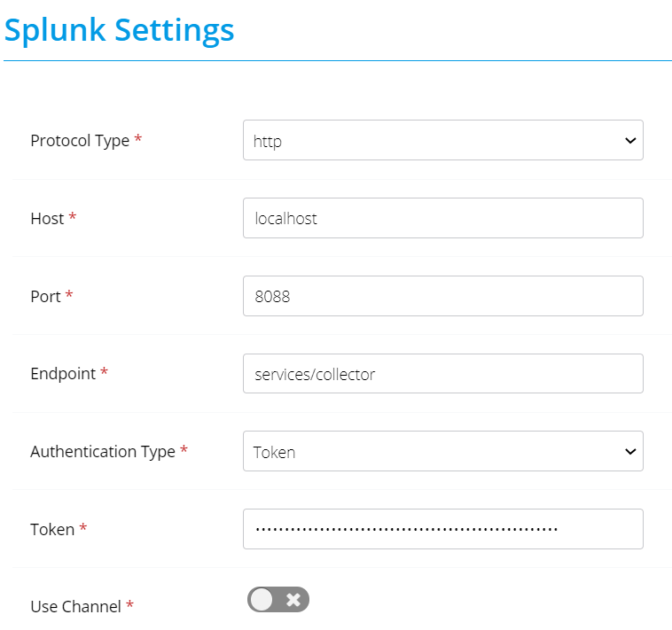Image resolution: width=672 pixels, height=630 pixels.
Task: Open the Protocol Type dropdown showing http
Action: [x=442, y=140]
